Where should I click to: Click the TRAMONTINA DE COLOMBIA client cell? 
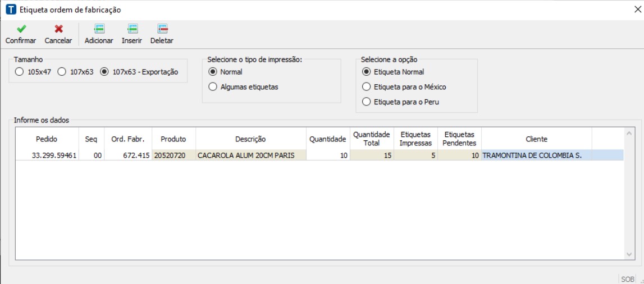[x=536, y=155]
